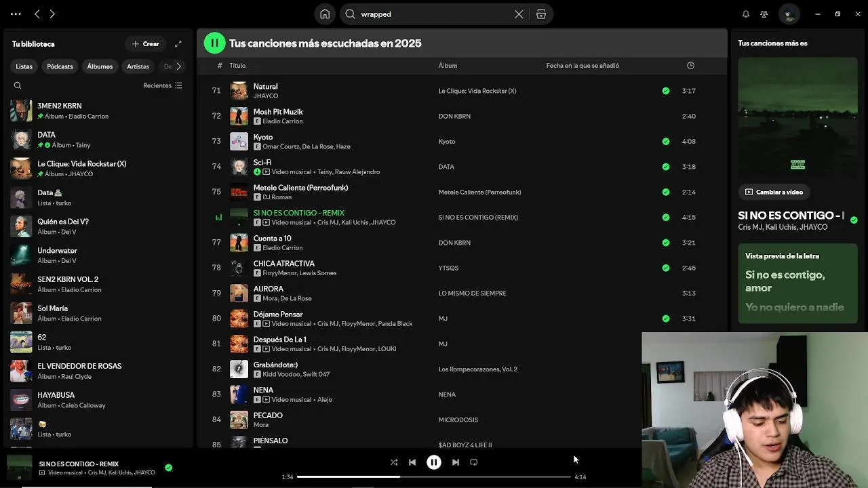Open the friend activity icon
This screenshot has width=868, height=488.
click(x=764, y=14)
